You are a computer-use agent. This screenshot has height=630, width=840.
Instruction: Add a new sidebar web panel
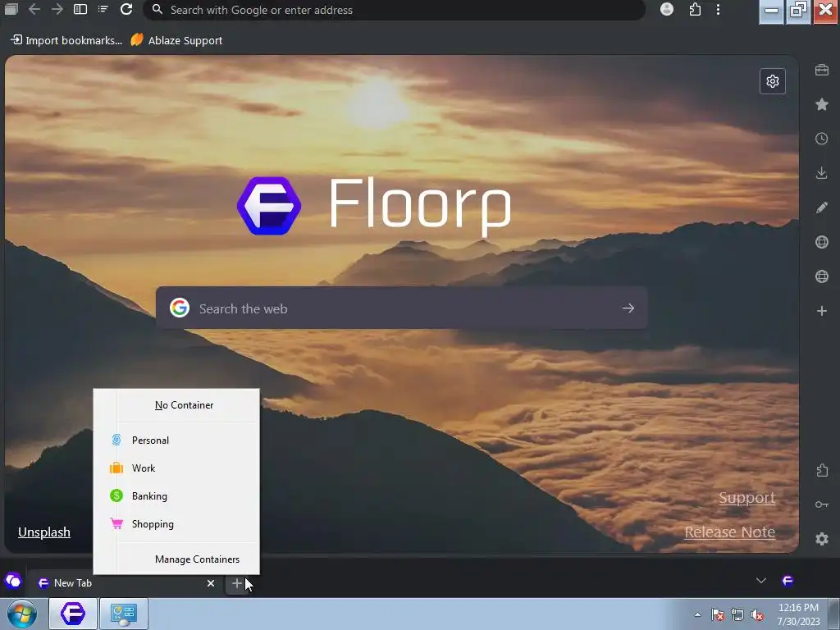point(822,311)
